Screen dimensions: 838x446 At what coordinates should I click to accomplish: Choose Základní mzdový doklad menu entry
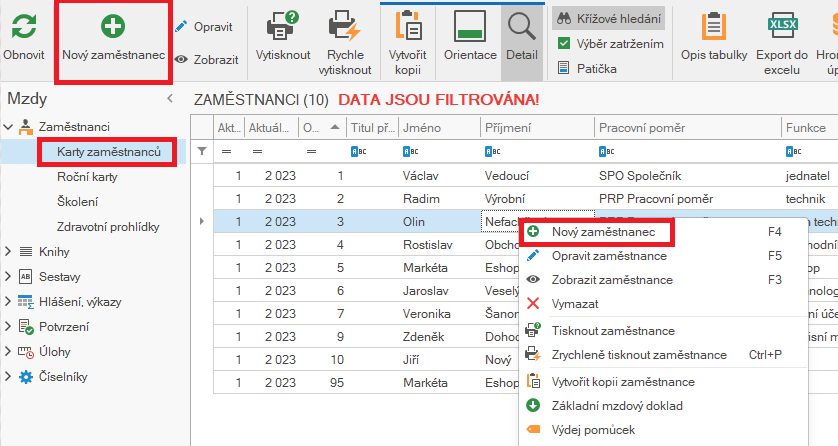point(663,405)
